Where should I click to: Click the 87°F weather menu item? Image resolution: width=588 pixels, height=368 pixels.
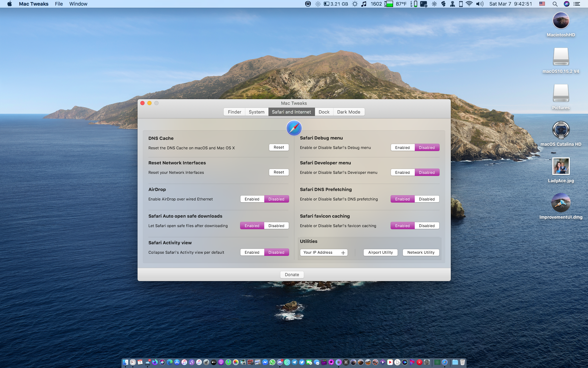(x=401, y=4)
